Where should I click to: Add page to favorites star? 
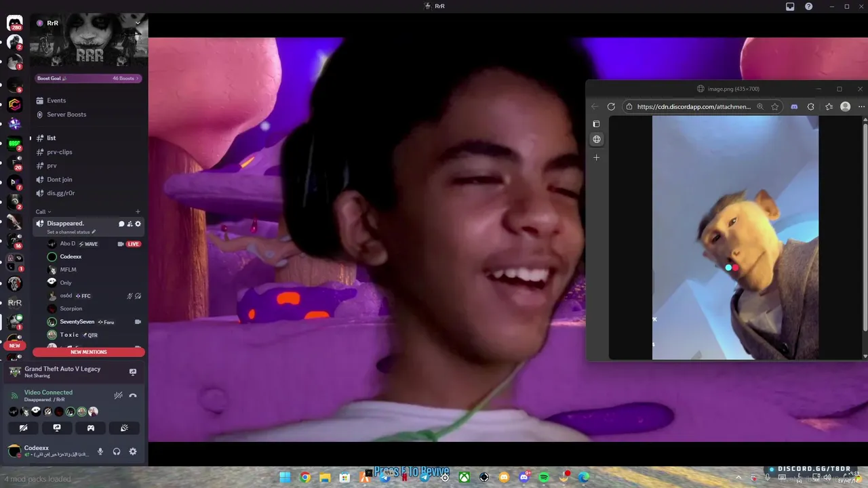(775, 106)
